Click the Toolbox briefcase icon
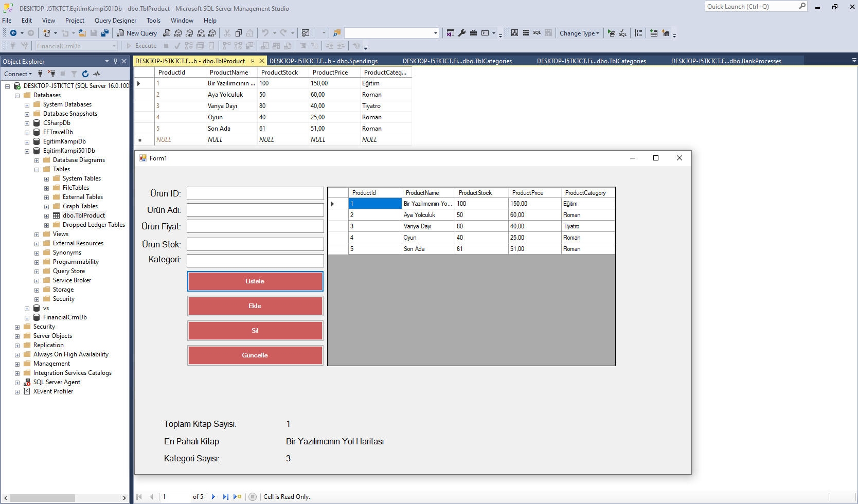858x504 pixels. [473, 33]
